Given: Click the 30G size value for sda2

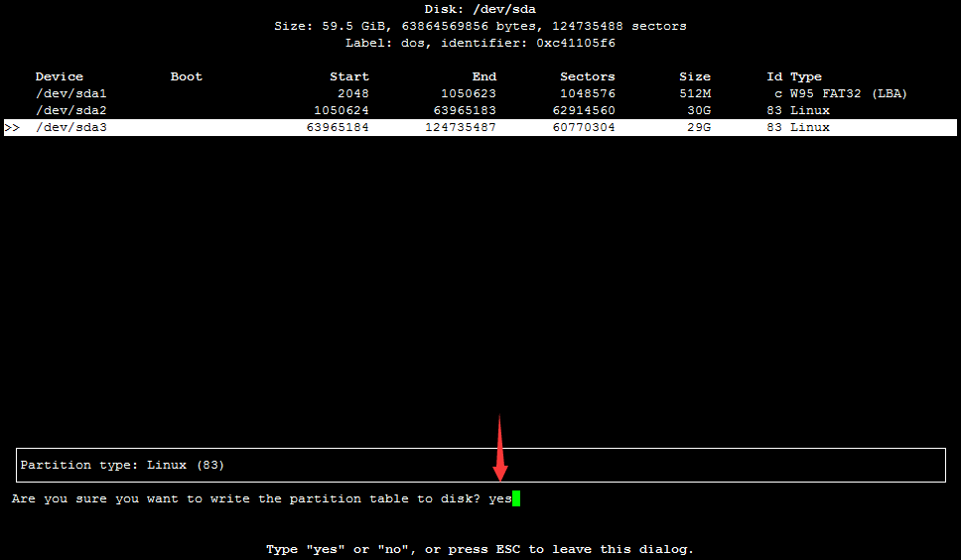Looking at the screenshot, I should tap(698, 110).
